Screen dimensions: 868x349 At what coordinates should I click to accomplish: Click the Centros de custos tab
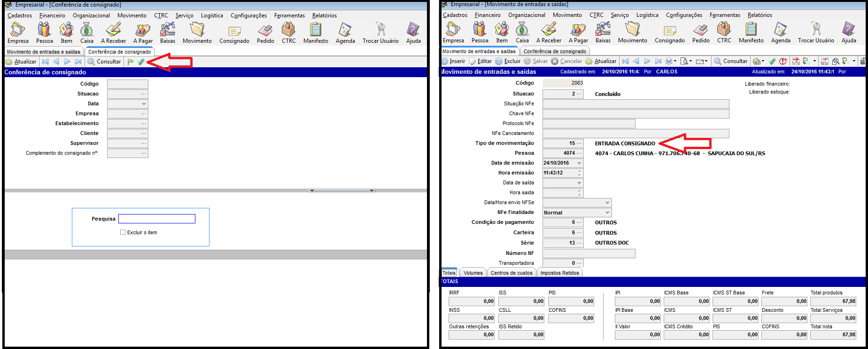click(x=512, y=273)
